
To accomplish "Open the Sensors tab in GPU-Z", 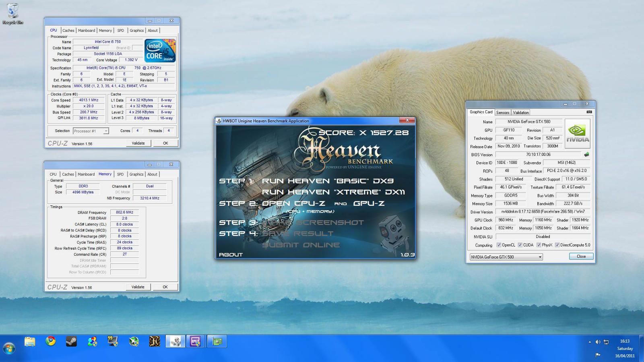I will tap(503, 113).
